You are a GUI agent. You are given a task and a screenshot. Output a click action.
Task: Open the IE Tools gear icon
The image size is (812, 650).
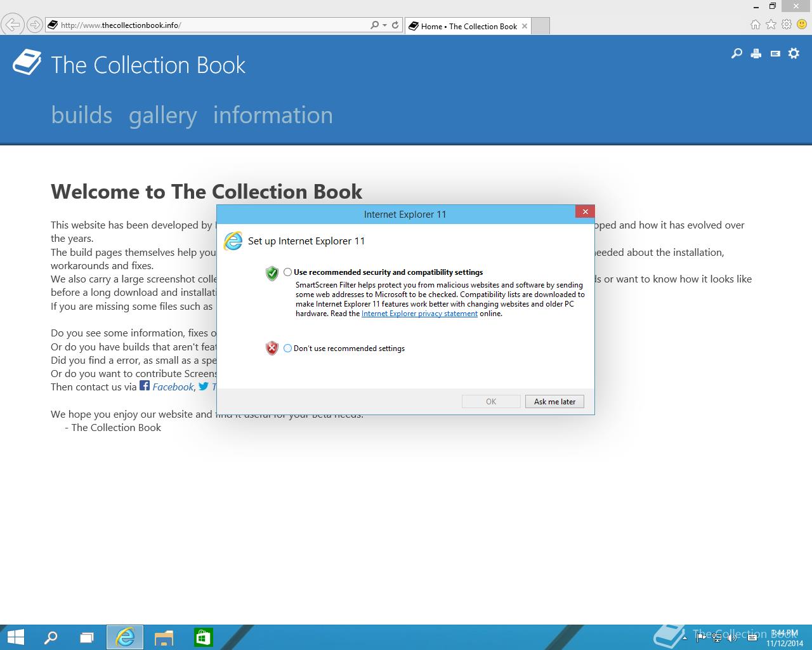point(787,24)
